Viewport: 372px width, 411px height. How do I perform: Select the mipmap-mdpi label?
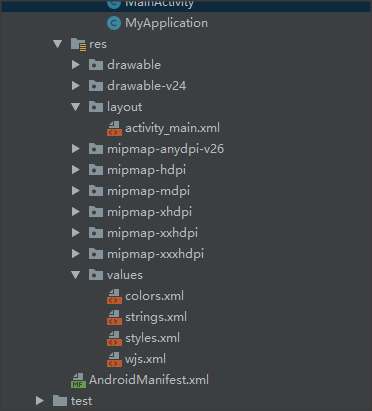pyautogui.click(x=148, y=191)
